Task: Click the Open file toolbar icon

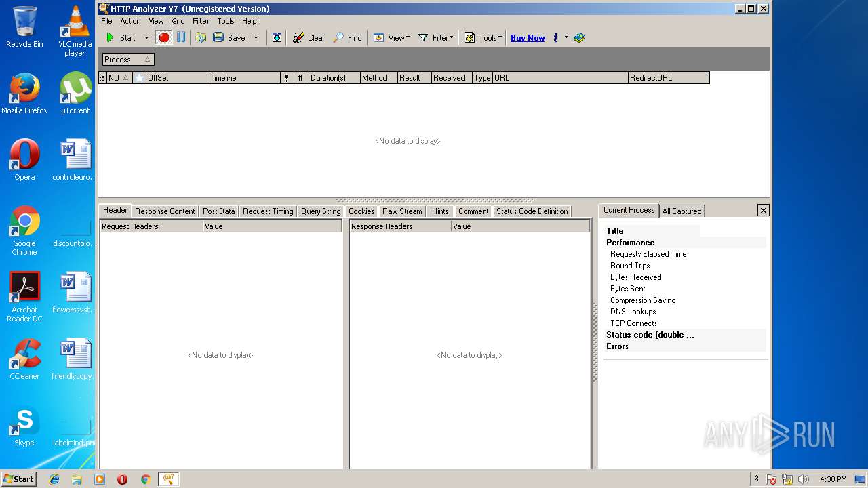Action: point(201,38)
